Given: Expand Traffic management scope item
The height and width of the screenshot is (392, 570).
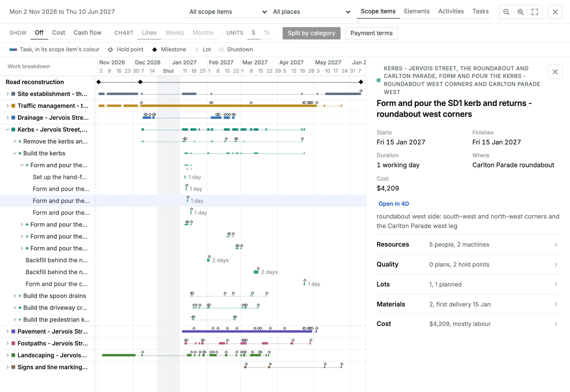Looking at the screenshot, I should 7,106.
